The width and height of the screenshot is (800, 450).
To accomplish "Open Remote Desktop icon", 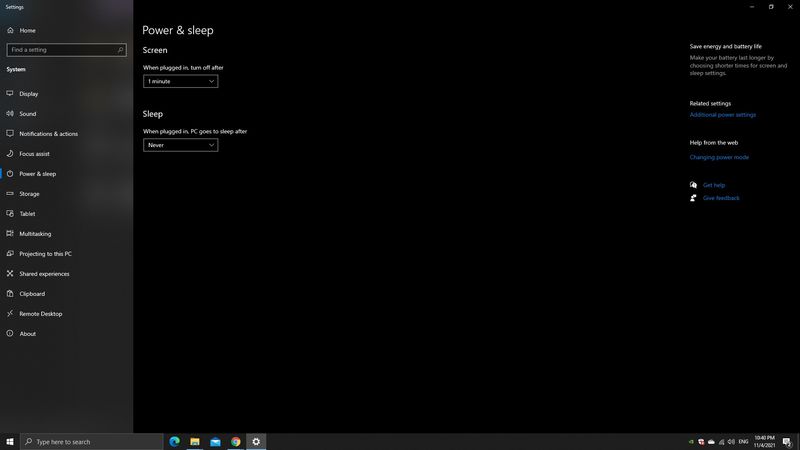I will click(x=10, y=313).
